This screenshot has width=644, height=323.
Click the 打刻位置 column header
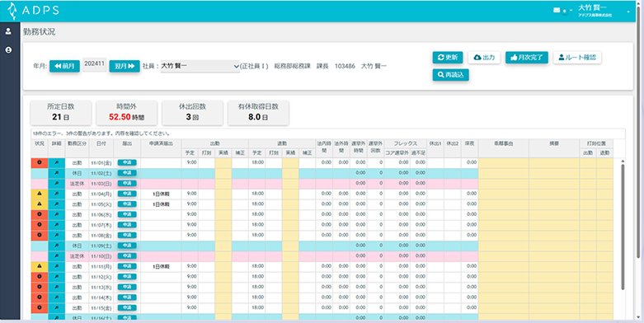coord(596,143)
